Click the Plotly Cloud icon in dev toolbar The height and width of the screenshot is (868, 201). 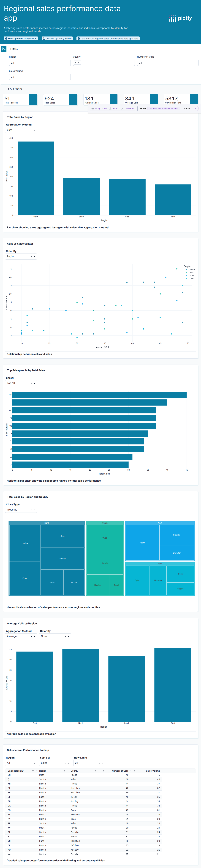click(x=93, y=109)
